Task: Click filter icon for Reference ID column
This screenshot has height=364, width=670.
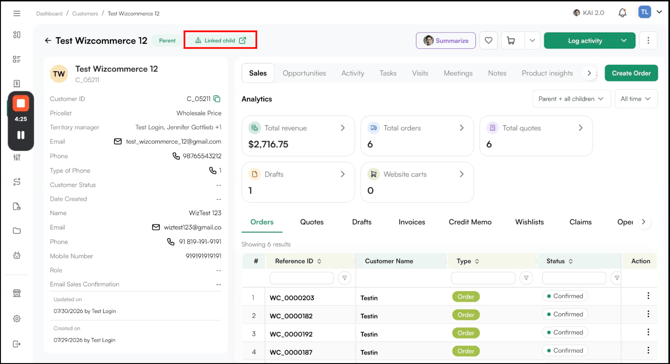Action: (345, 278)
